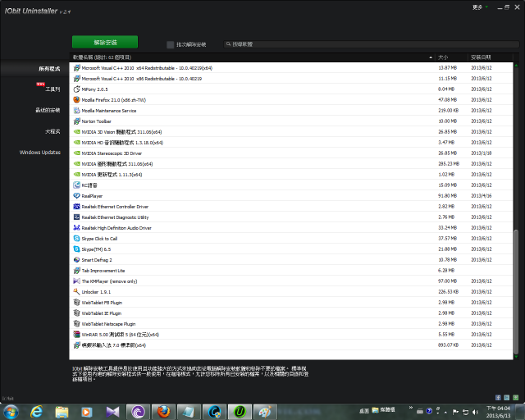Select the WebTablet IE Plugin row
This screenshot has width=525, height=420.
(x=291, y=313)
